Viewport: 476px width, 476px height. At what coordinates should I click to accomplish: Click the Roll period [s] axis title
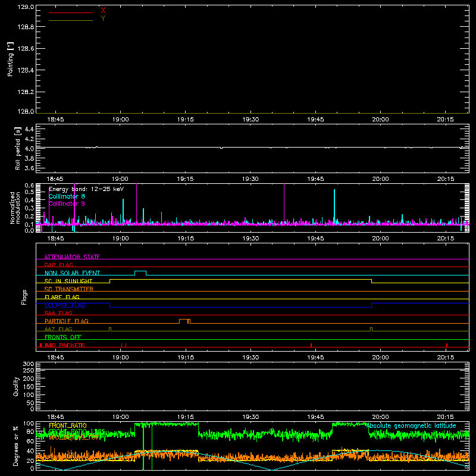coord(18,148)
